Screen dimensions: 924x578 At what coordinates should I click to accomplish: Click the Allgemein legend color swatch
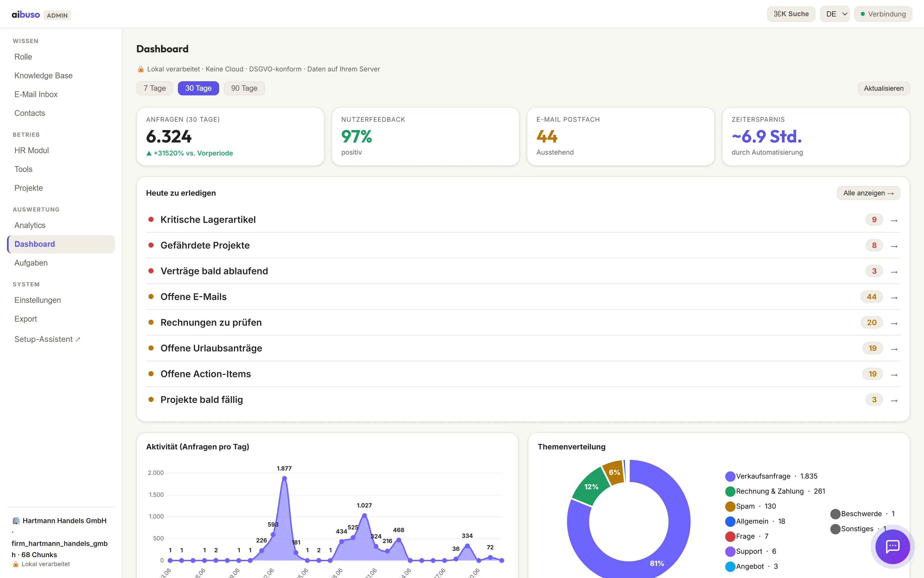point(730,522)
